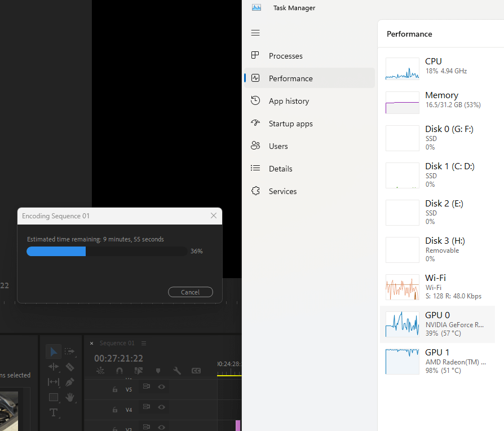Close the Encoding Sequence 01 dialog
Viewport: 504px width, 431px height.
(214, 215)
